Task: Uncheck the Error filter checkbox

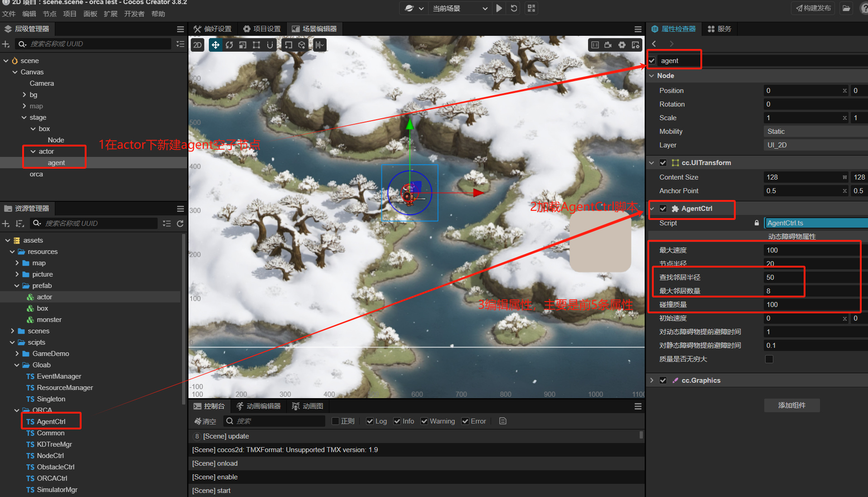Action: point(465,421)
